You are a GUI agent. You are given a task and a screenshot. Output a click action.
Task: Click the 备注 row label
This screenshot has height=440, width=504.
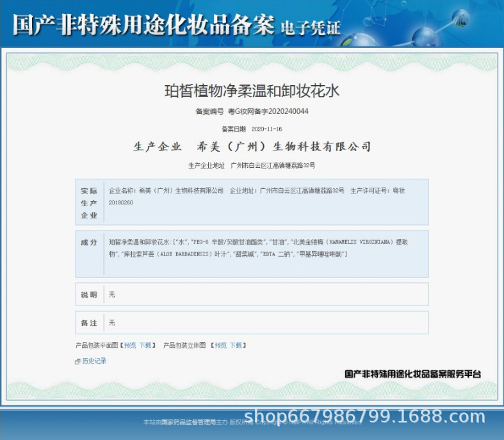click(89, 323)
